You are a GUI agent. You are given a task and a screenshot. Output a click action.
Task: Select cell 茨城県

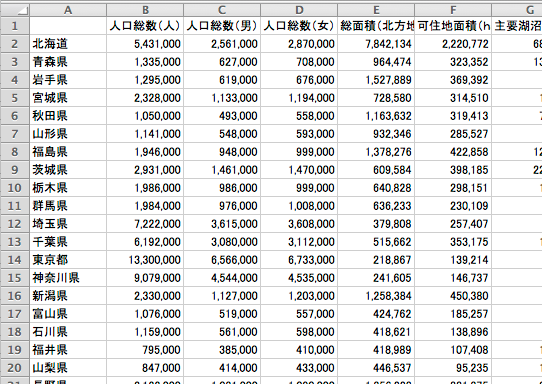(68, 170)
